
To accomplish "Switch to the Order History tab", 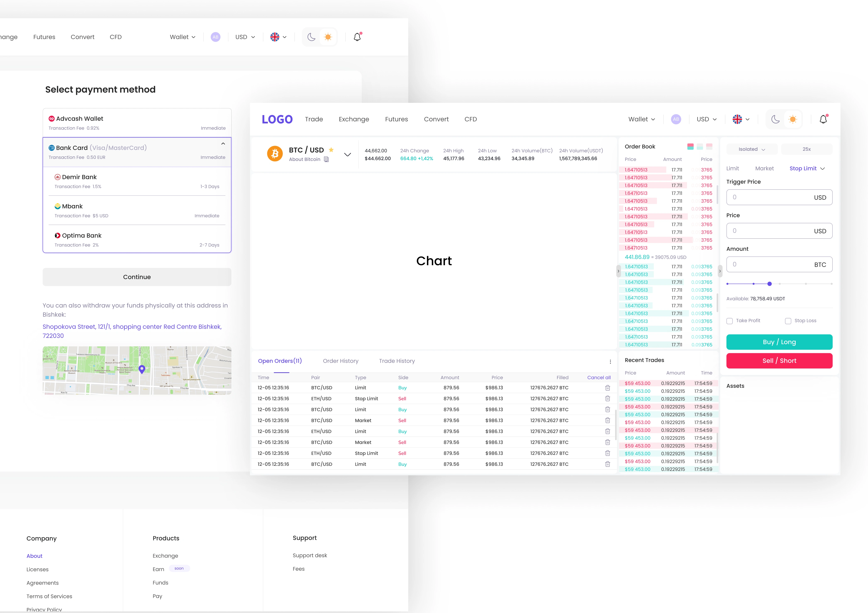I will [x=341, y=361].
